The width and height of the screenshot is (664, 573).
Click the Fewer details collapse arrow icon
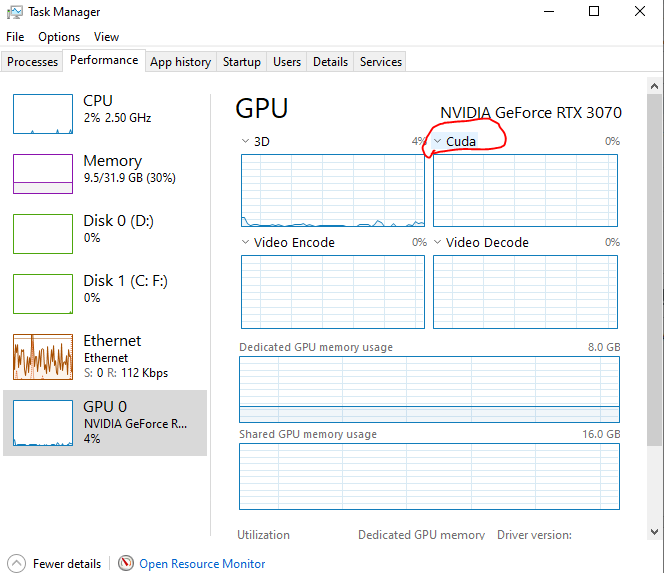17,563
